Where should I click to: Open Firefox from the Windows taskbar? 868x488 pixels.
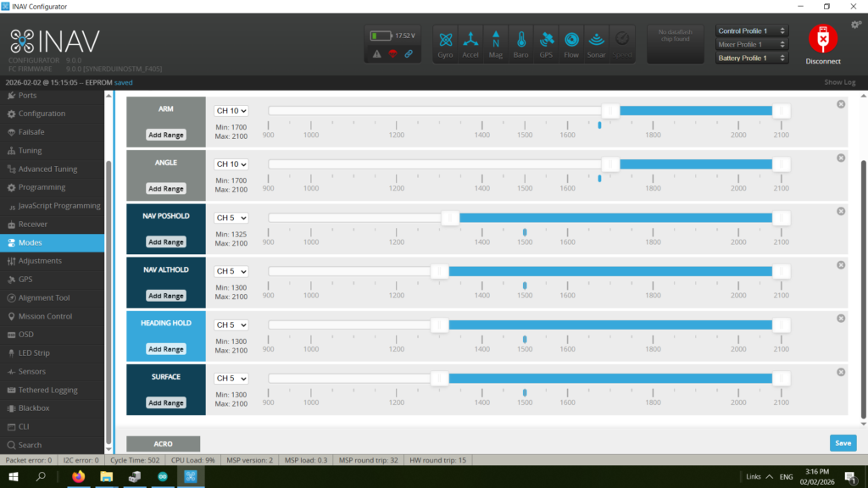point(79,477)
